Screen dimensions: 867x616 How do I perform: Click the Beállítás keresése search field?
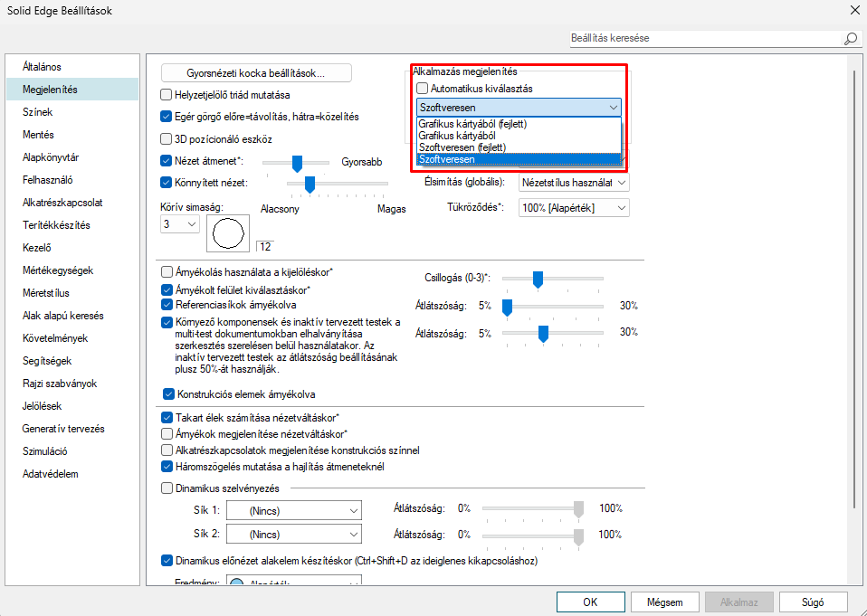(x=704, y=39)
